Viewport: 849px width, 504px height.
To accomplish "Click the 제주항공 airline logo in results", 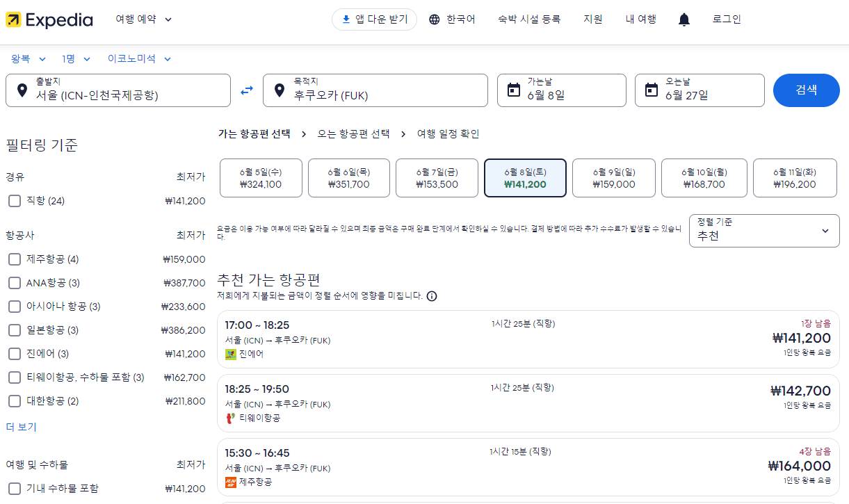I will click(x=231, y=482).
